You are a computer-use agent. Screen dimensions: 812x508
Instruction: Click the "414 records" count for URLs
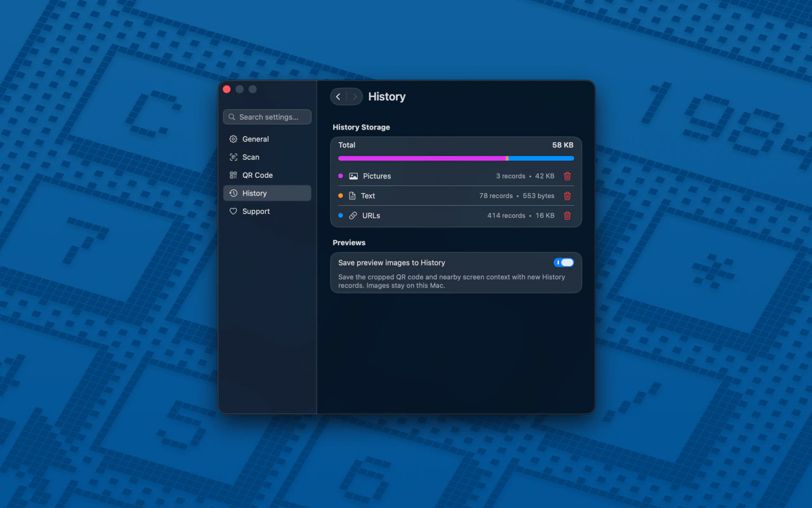(x=506, y=215)
